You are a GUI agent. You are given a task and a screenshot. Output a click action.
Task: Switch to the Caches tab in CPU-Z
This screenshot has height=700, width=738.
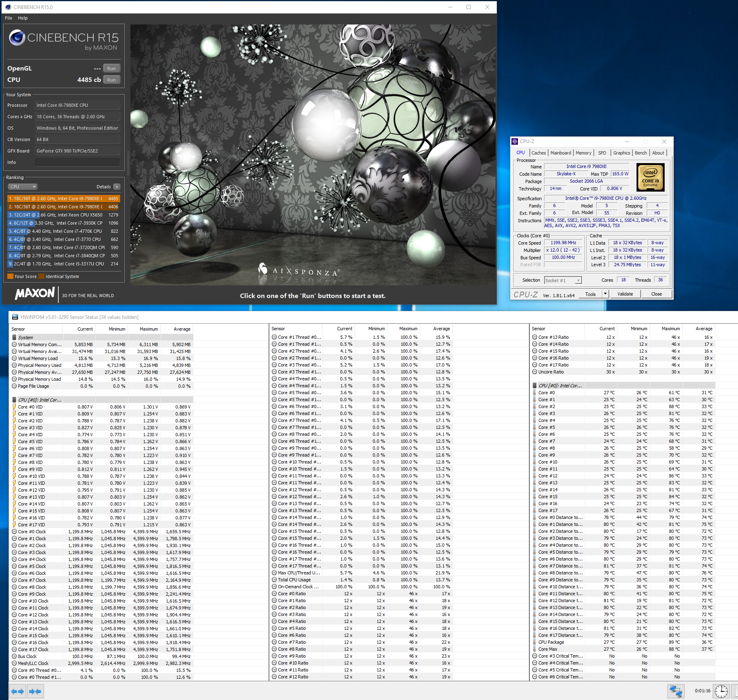click(538, 153)
